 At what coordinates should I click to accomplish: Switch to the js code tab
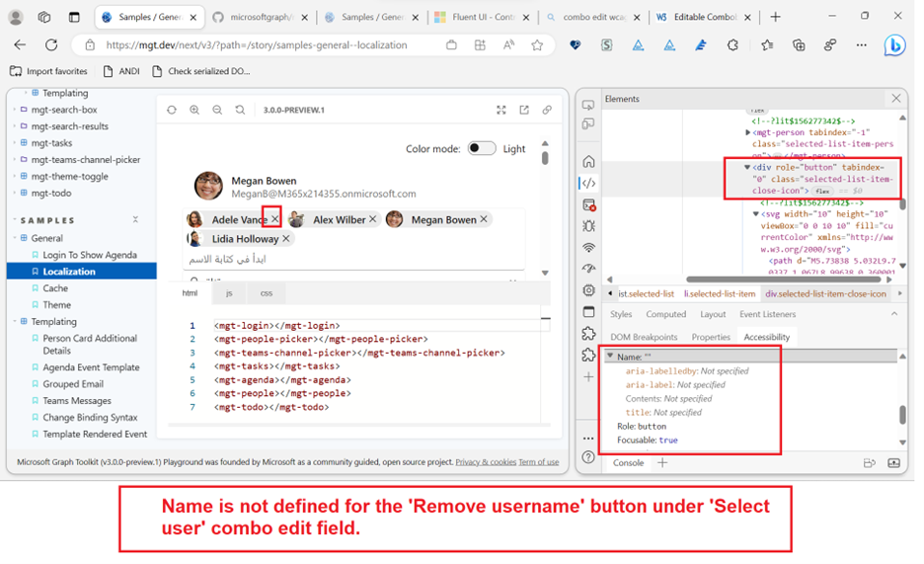(229, 293)
